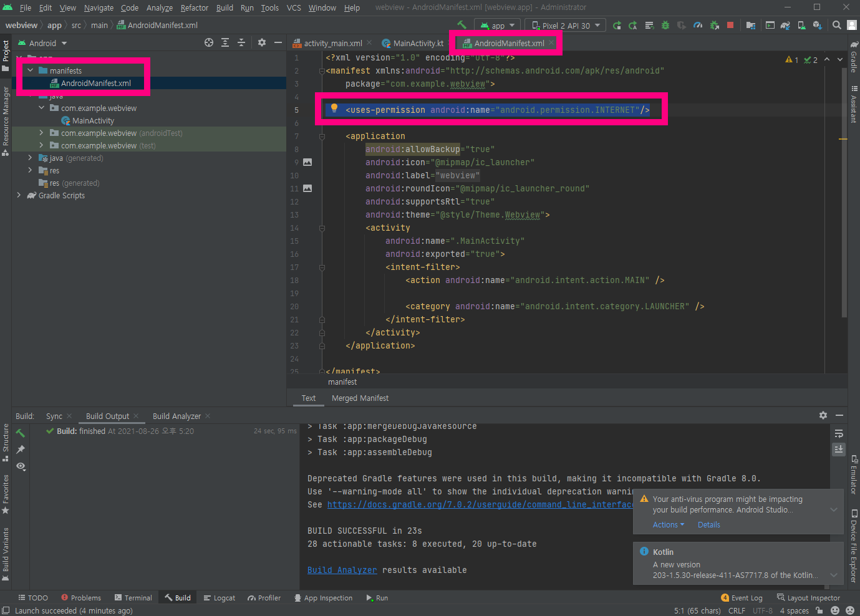Click Attach Debugger to Android Process icon
Image resolution: width=860 pixels, height=616 pixels.
coord(714,26)
